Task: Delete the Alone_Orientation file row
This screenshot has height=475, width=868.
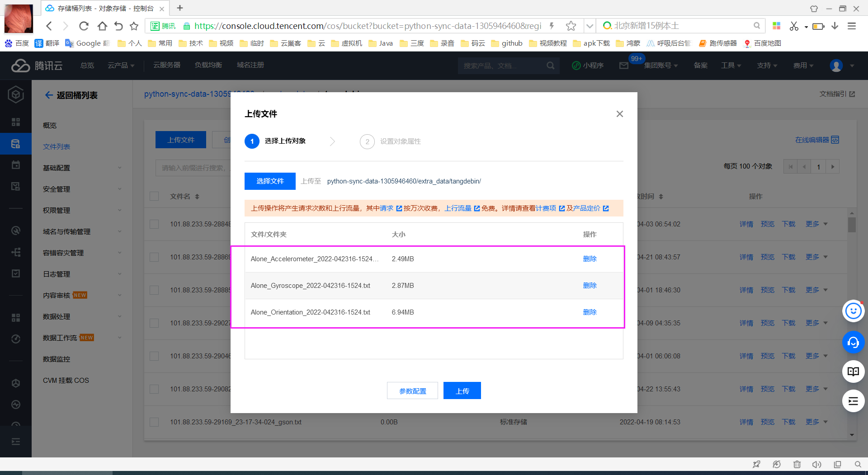Action: pyautogui.click(x=590, y=312)
